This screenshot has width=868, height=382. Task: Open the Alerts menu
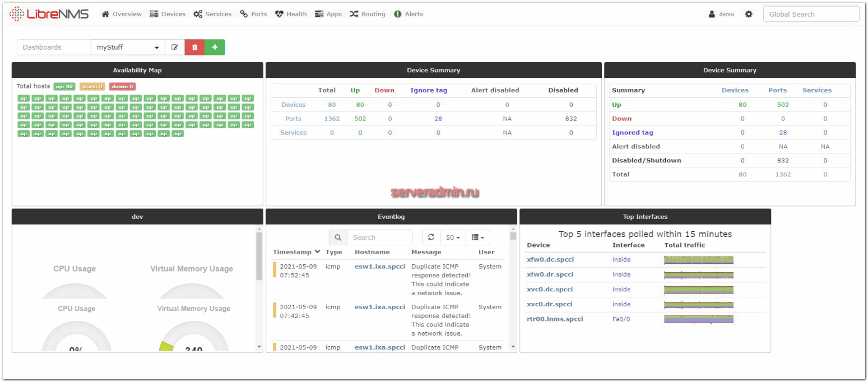tap(409, 14)
